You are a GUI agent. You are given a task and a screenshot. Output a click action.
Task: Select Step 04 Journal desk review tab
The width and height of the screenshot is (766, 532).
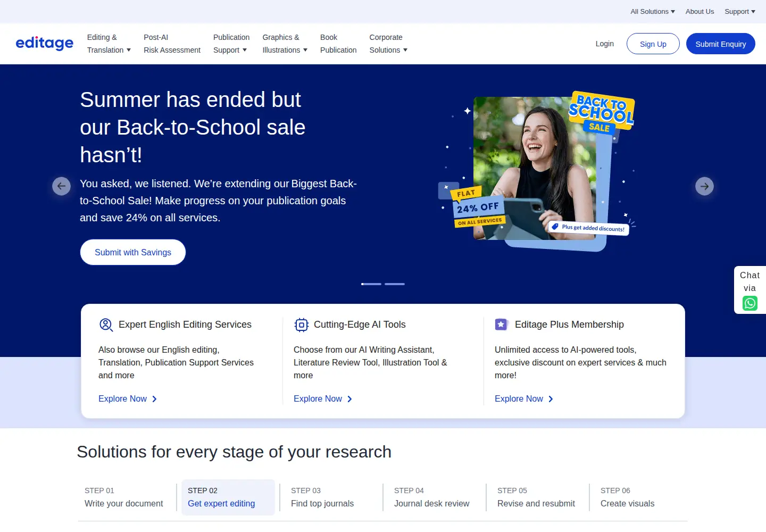coord(434,497)
